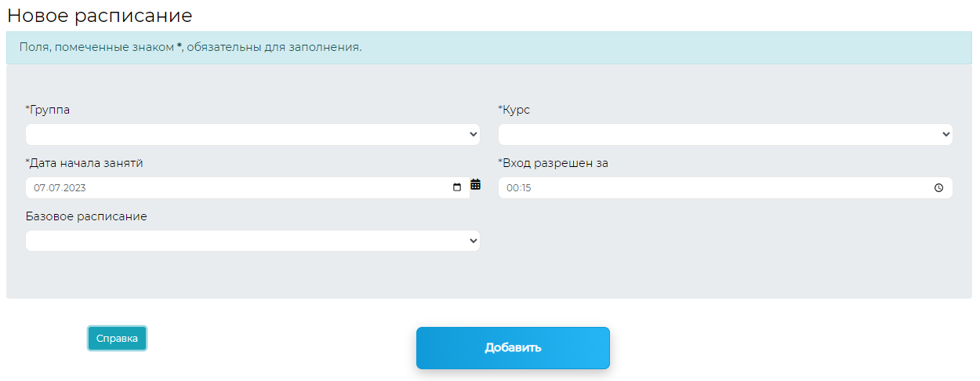Select the year 2023 in the date field
This screenshot has width=980, height=381.
click(74, 188)
